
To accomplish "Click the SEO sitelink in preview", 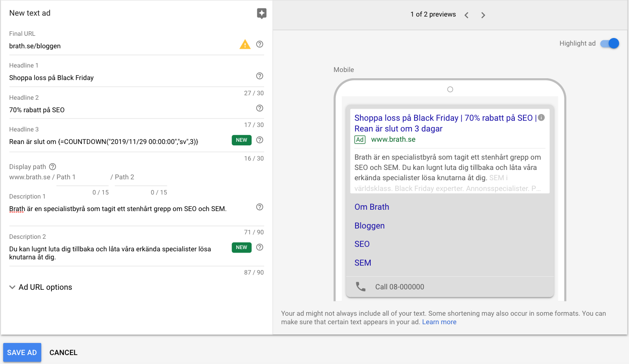I will pyautogui.click(x=362, y=244).
